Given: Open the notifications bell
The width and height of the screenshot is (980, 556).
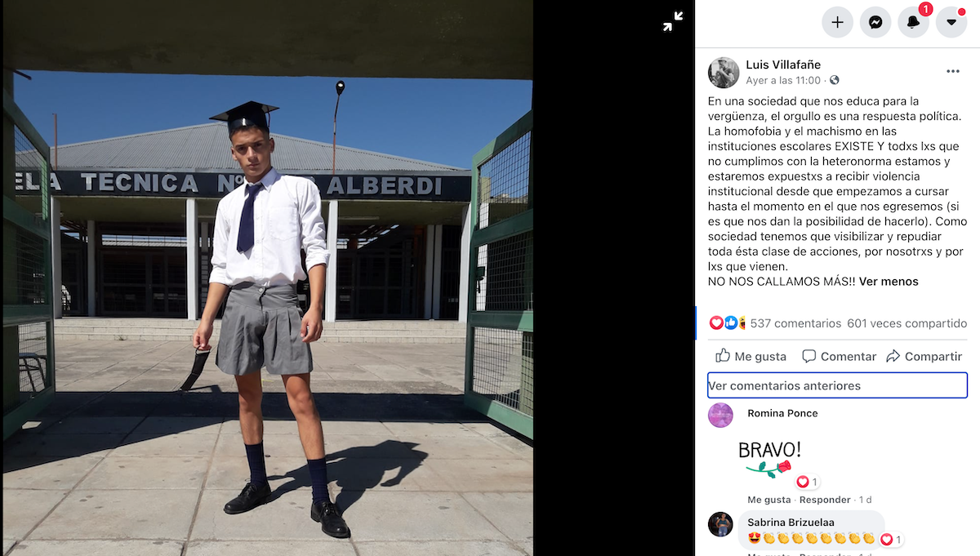Looking at the screenshot, I should click(x=913, y=22).
